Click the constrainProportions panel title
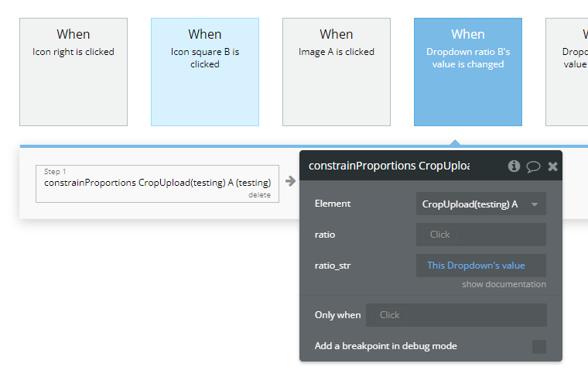 [388, 166]
